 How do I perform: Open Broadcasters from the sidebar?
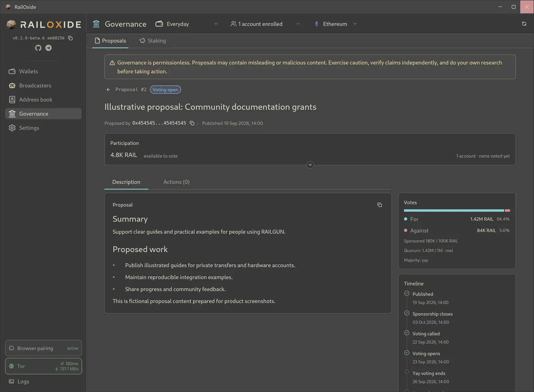43,86
